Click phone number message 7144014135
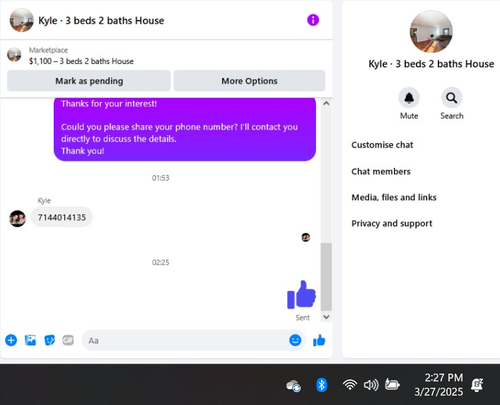 [62, 217]
